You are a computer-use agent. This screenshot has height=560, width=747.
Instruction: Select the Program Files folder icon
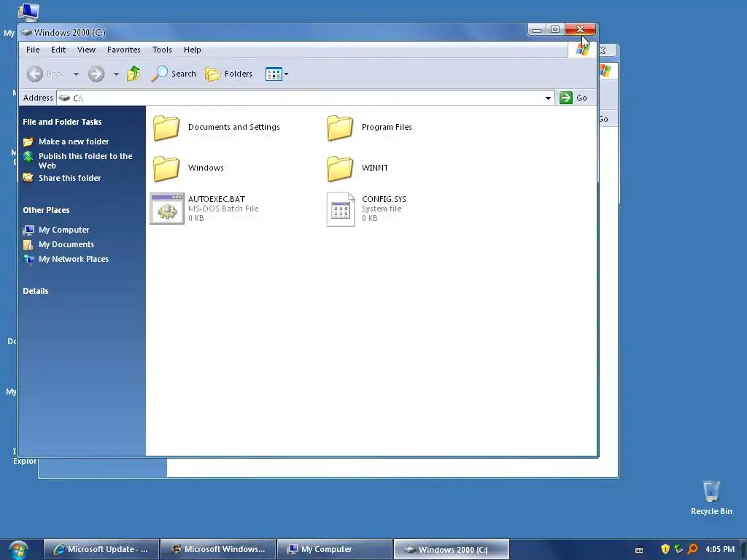click(340, 128)
